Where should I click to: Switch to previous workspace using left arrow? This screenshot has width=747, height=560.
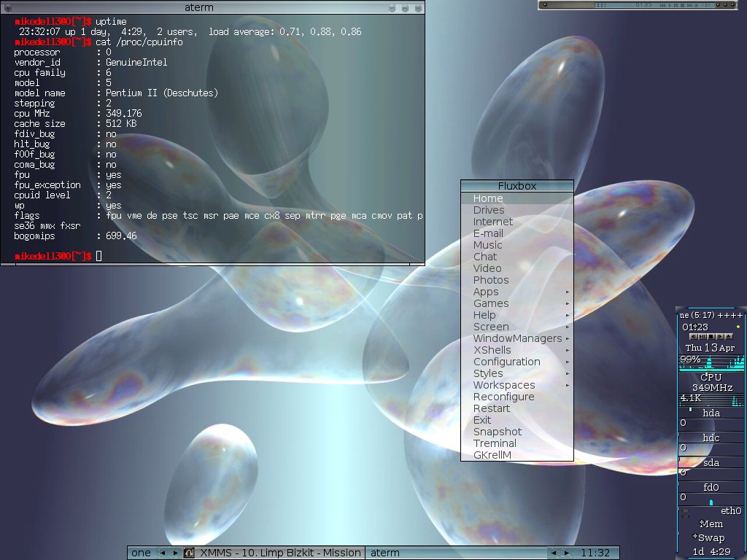pyautogui.click(x=162, y=553)
